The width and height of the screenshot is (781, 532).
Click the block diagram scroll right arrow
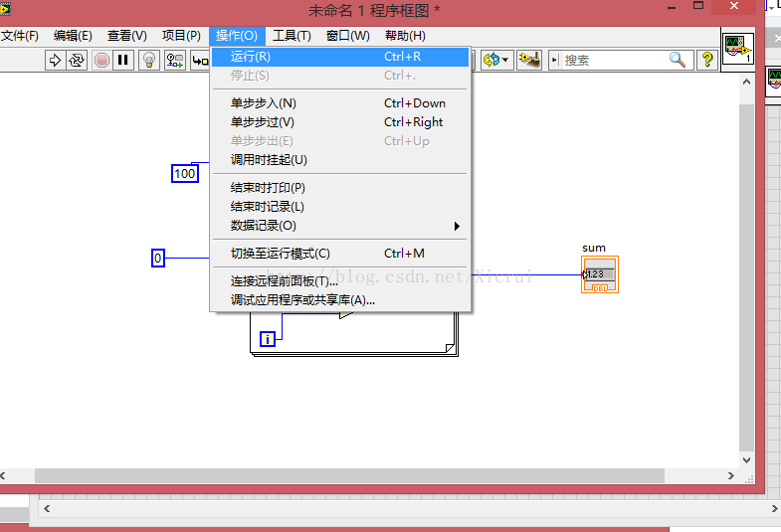click(730, 475)
